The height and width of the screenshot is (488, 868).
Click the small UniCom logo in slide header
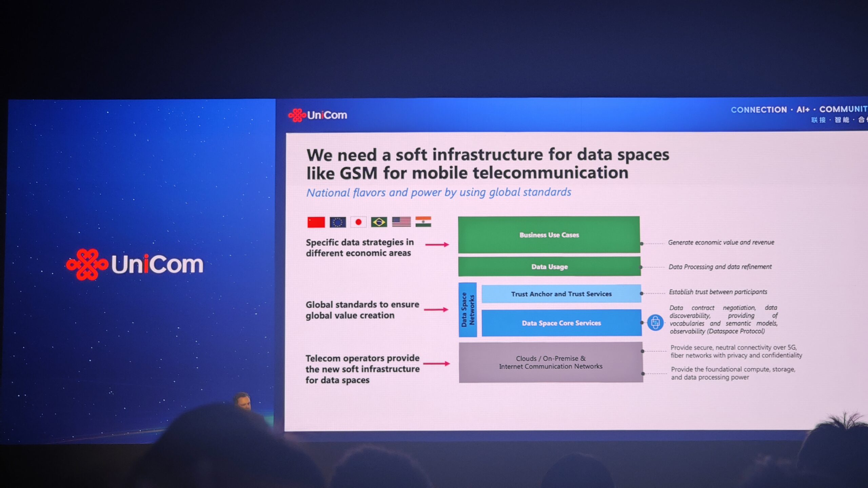coord(318,115)
